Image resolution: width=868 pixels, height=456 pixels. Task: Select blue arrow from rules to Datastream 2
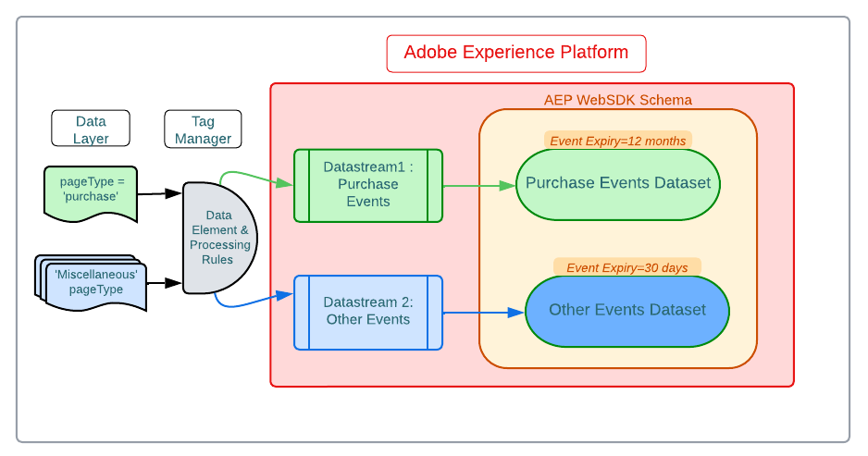tap(250, 302)
